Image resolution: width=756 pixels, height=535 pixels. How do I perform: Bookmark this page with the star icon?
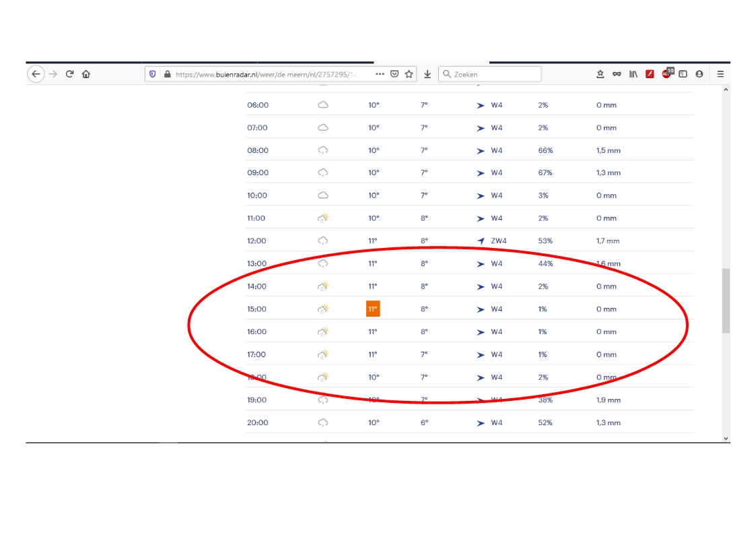409,74
